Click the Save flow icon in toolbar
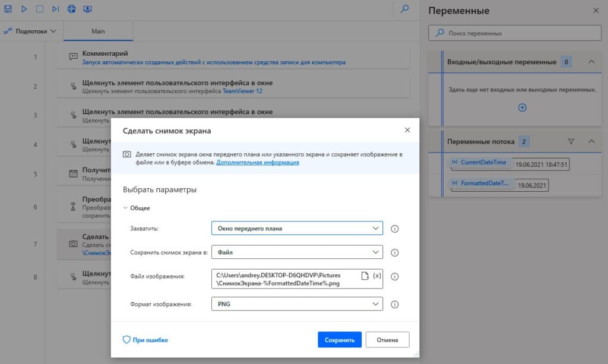Image resolution: width=608 pixels, height=364 pixels. click(x=8, y=9)
